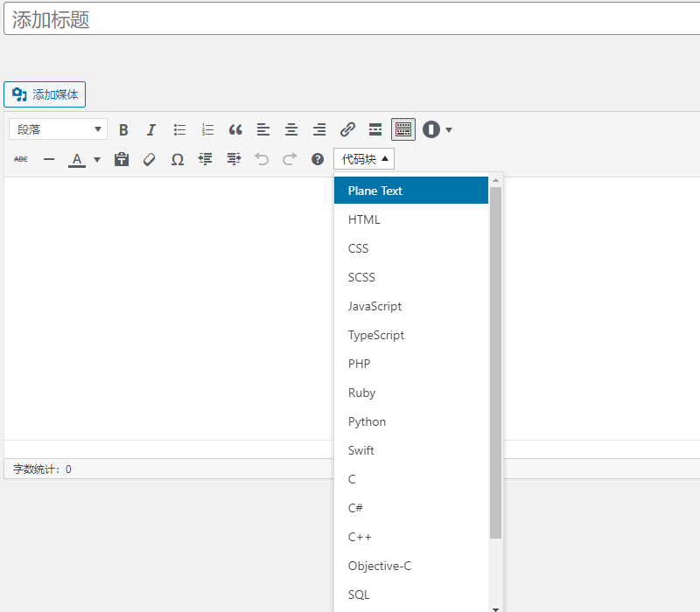Select PHP in the language list
The width and height of the screenshot is (700, 612).
pyautogui.click(x=411, y=364)
